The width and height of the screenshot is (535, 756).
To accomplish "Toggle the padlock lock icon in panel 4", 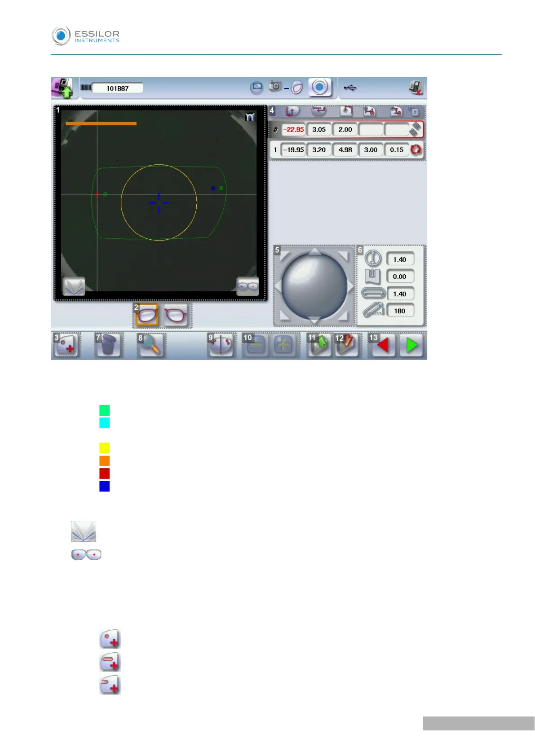I will 414,111.
